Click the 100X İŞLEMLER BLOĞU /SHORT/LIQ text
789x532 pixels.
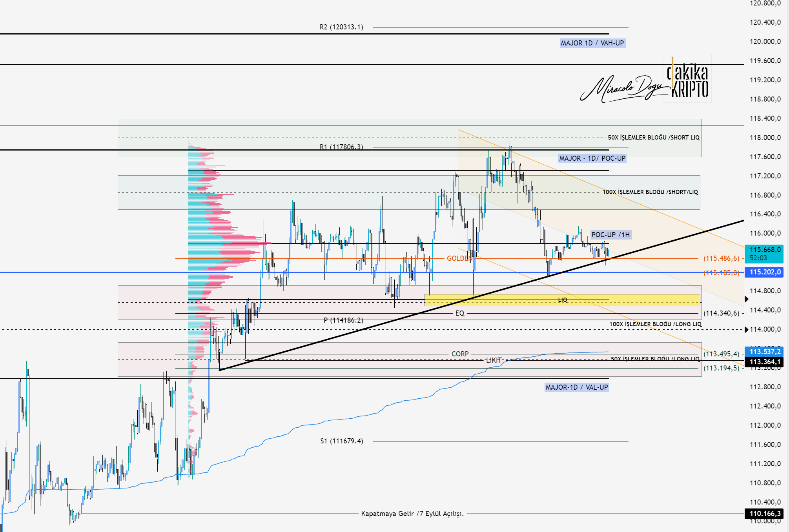point(651,192)
